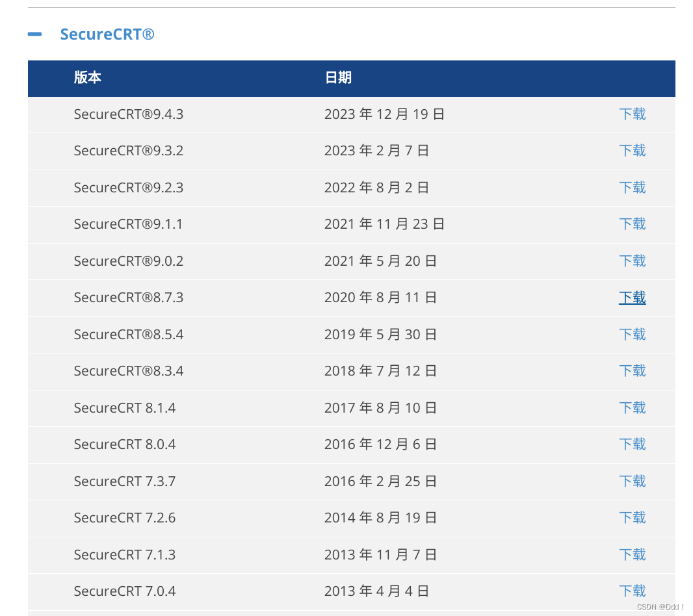Download SecureCRT®9.1.1
This screenshot has width=693, height=616.
click(632, 224)
